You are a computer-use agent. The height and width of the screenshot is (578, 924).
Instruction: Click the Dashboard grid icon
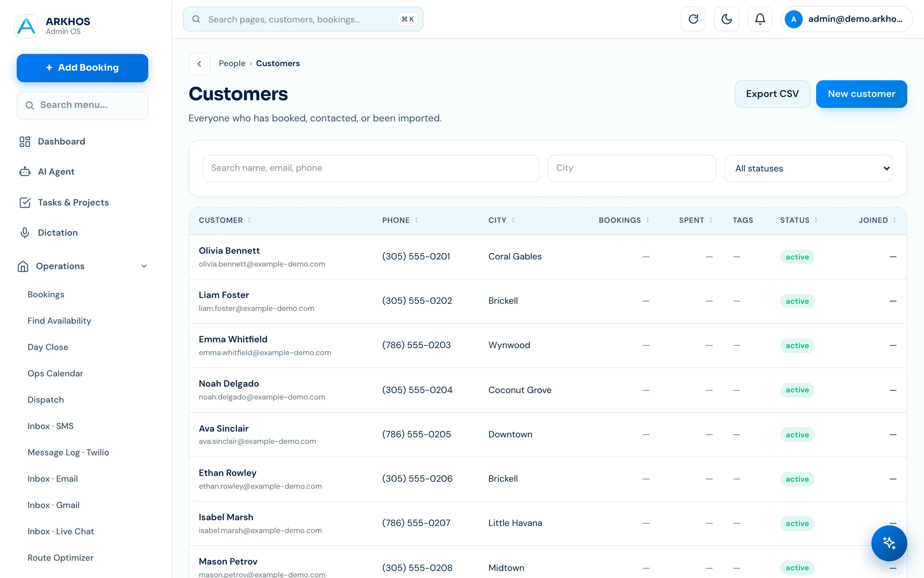[25, 141]
